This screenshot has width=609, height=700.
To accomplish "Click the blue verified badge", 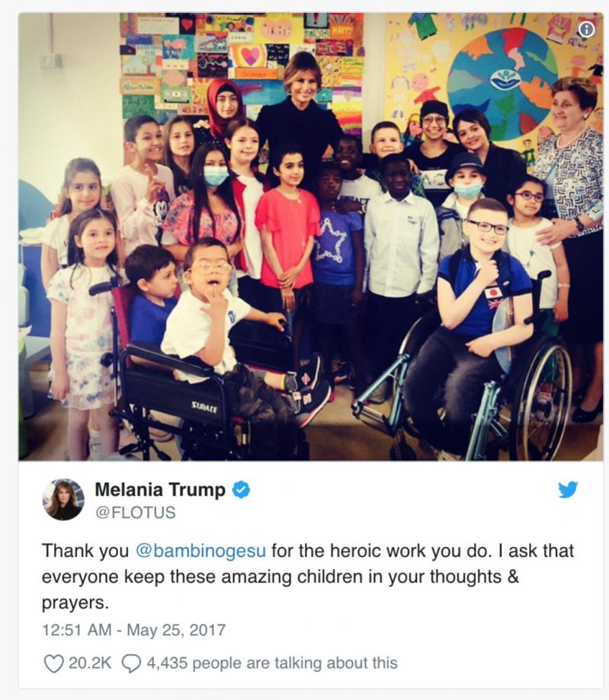I will (x=241, y=490).
